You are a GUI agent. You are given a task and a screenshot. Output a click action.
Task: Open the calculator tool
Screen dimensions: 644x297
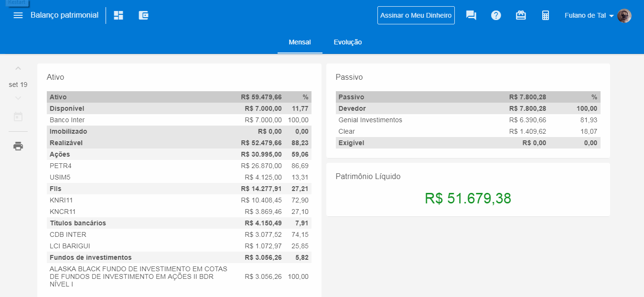click(x=546, y=15)
